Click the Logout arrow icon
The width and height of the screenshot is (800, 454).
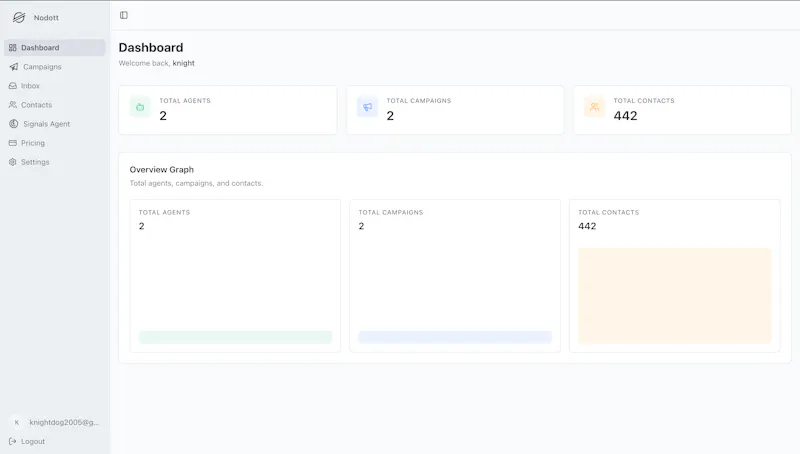point(13,441)
